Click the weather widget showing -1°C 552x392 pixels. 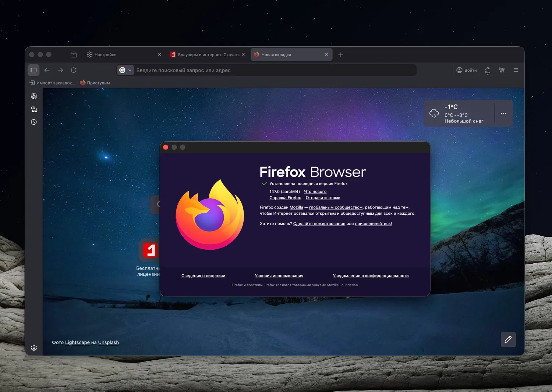click(459, 114)
